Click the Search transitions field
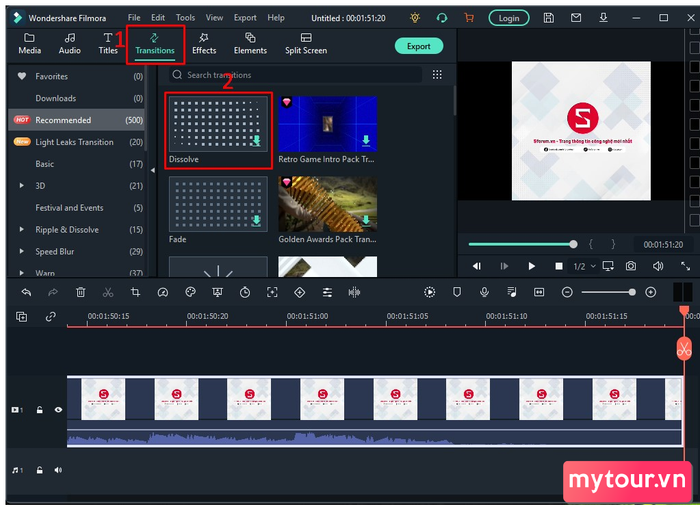Screen dimensions: 700x513 (x=295, y=75)
